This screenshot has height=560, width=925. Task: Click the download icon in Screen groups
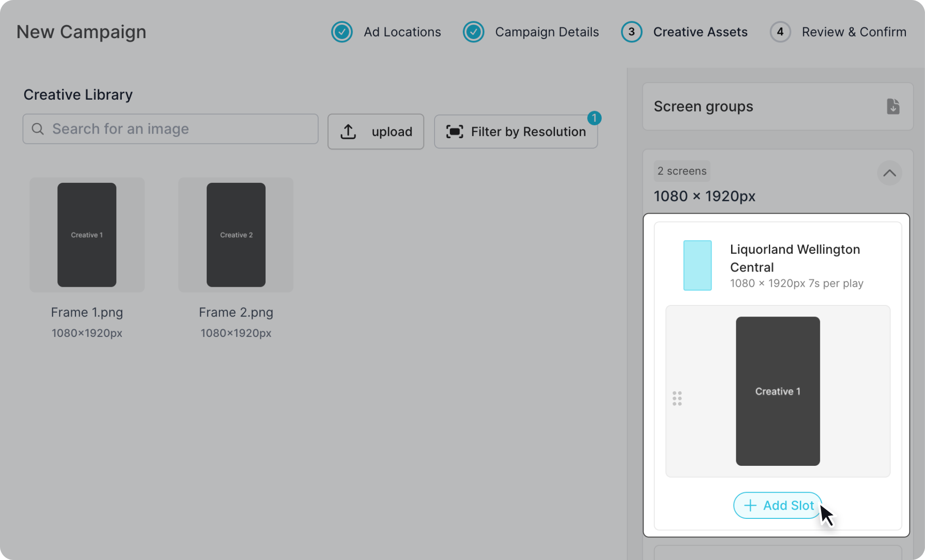click(x=893, y=106)
